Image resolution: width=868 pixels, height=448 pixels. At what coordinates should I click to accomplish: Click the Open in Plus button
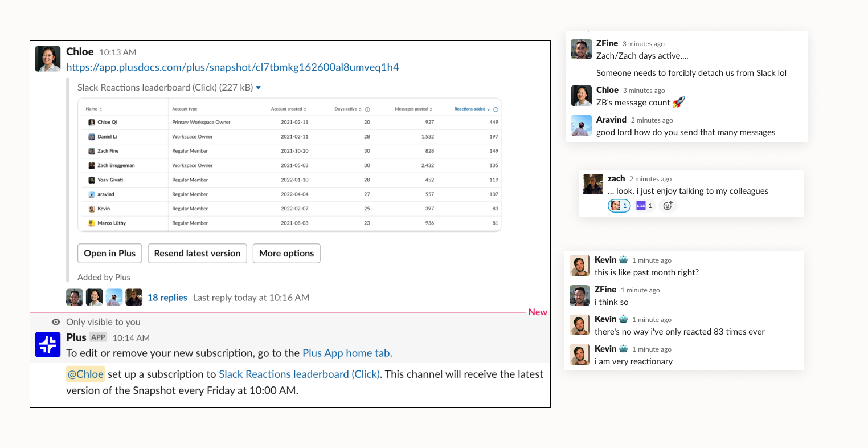point(110,254)
